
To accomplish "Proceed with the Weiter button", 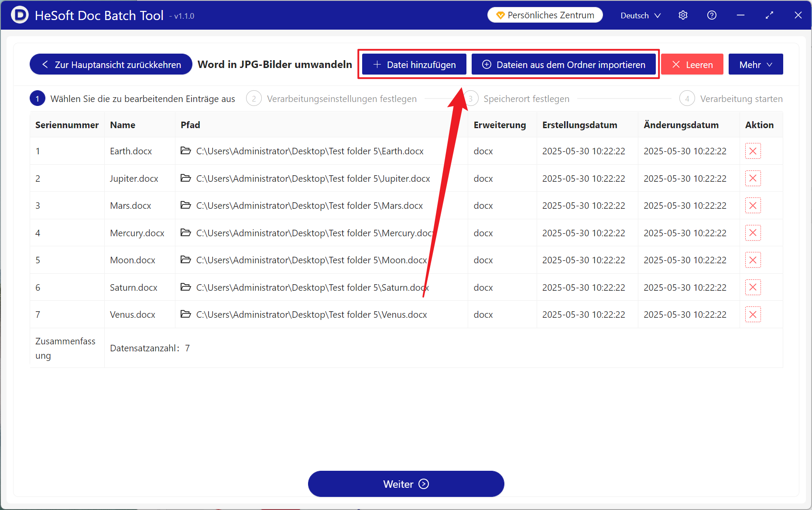I will (406, 484).
